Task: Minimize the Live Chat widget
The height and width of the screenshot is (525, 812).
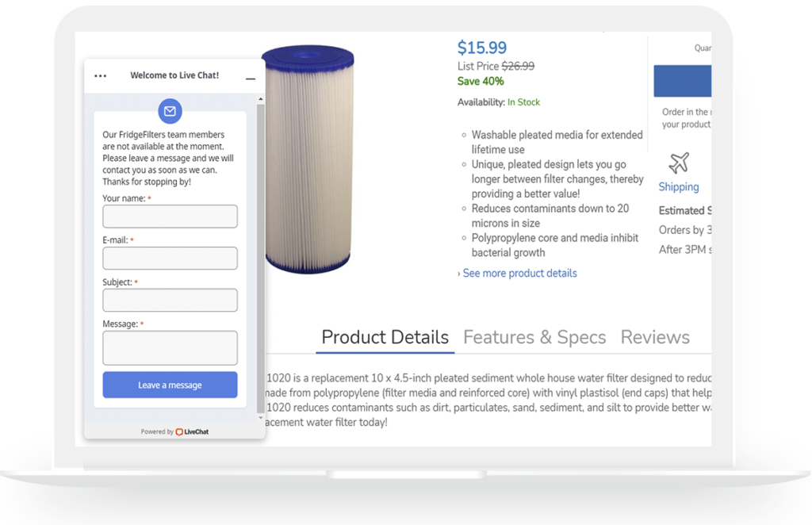Action: tap(251, 78)
